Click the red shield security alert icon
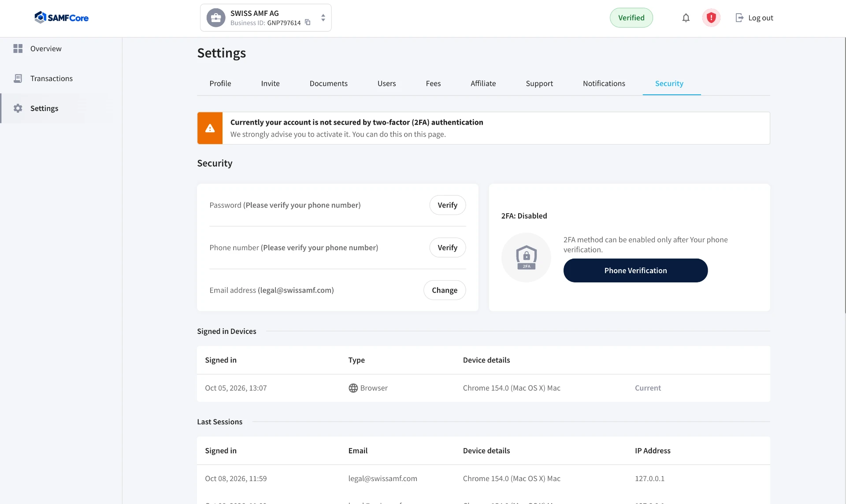 tap(711, 18)
